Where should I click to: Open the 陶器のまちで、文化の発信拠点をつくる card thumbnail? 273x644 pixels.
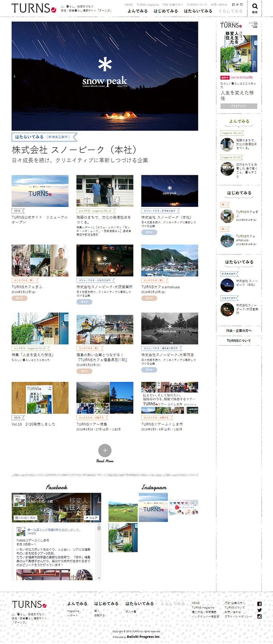click(x=105, y=191)
